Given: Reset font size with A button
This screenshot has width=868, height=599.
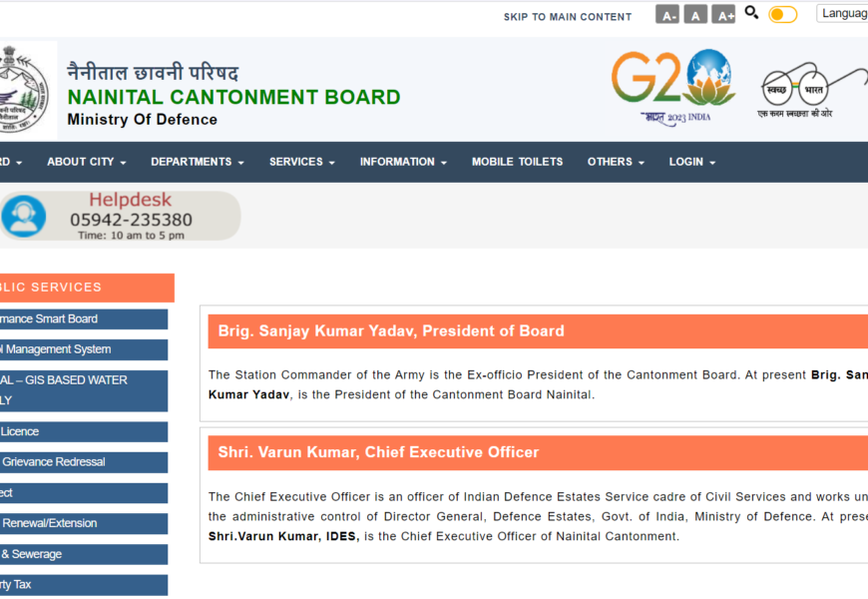Looking at the screenshot, I should coord(695,14).
